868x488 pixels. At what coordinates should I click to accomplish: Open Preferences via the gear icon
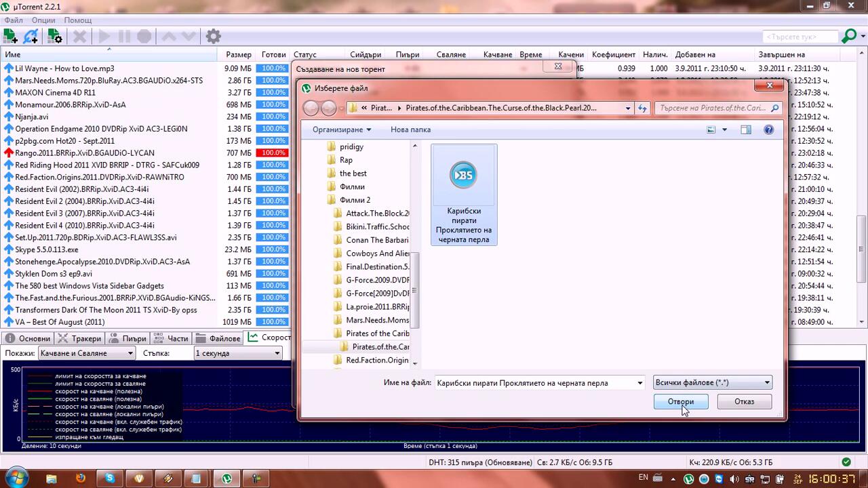pyautogui.click(x=213, y=37)
